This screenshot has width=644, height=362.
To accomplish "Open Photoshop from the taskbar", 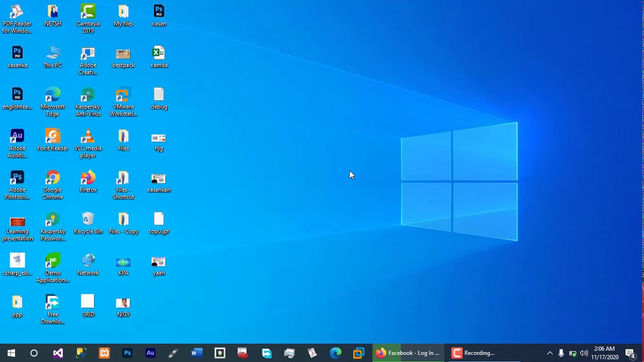I will coord(127,353).
